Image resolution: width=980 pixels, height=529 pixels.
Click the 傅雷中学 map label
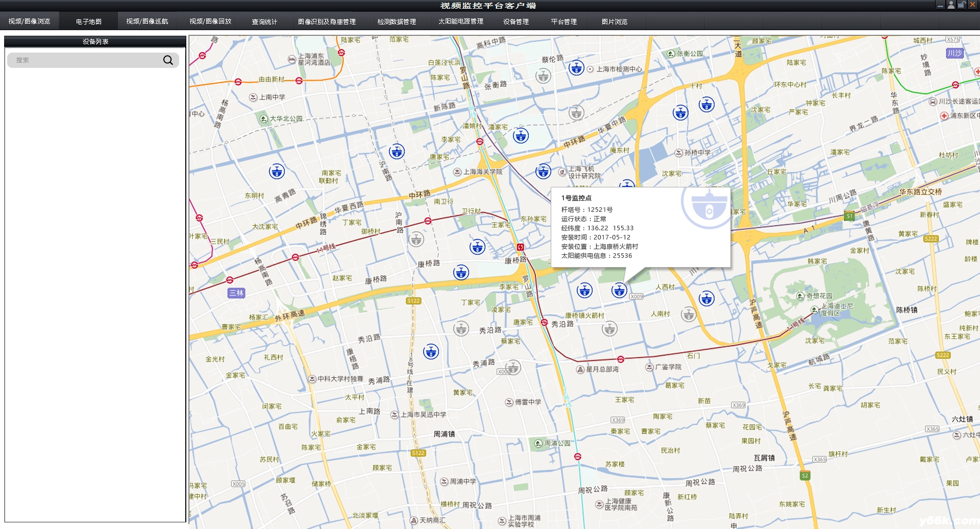coord(528,402)
